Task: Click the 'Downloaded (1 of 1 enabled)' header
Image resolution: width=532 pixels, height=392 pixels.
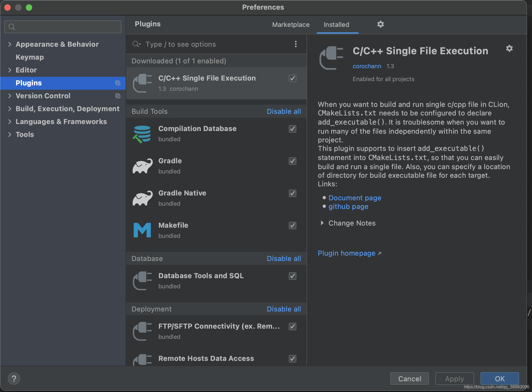Action: (179, 61)
